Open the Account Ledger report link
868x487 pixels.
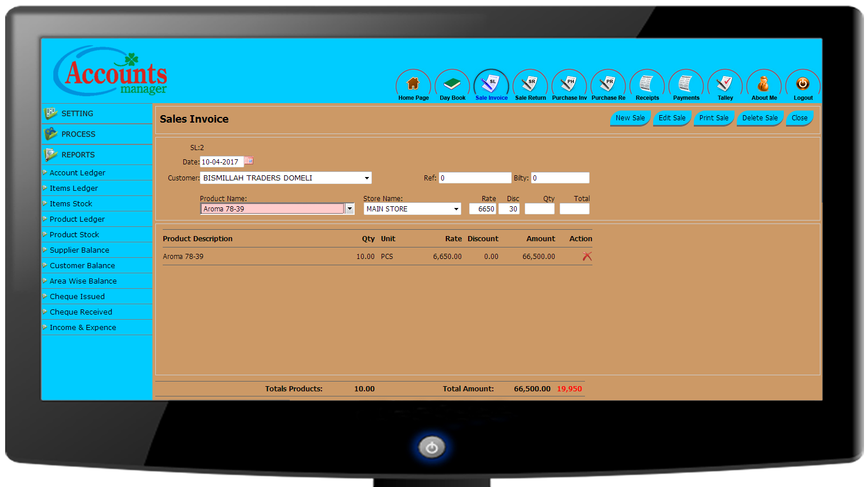click(77, 172)
